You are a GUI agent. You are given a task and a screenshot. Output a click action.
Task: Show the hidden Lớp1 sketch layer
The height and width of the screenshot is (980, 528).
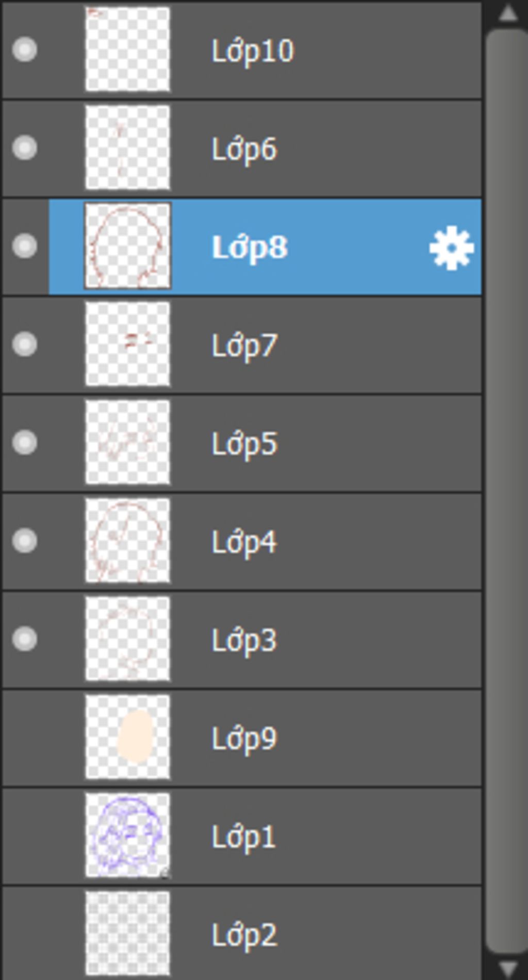click(25, 836)
